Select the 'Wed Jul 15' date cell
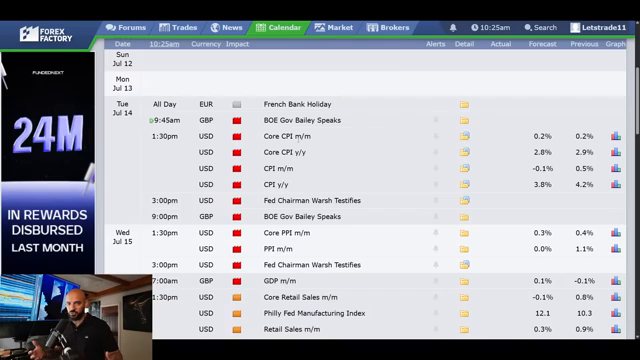Image resolution: width=640 pixels, height=360 pixels. (122, 237)
